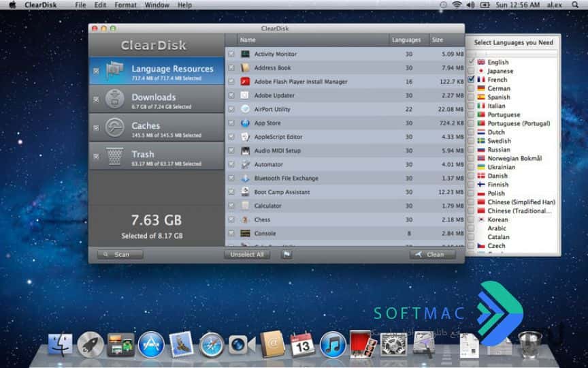The width and height of the screenshot is (588, 368).
Task: Click the AppleScript Editor app icon
Action: coord(245,137)
